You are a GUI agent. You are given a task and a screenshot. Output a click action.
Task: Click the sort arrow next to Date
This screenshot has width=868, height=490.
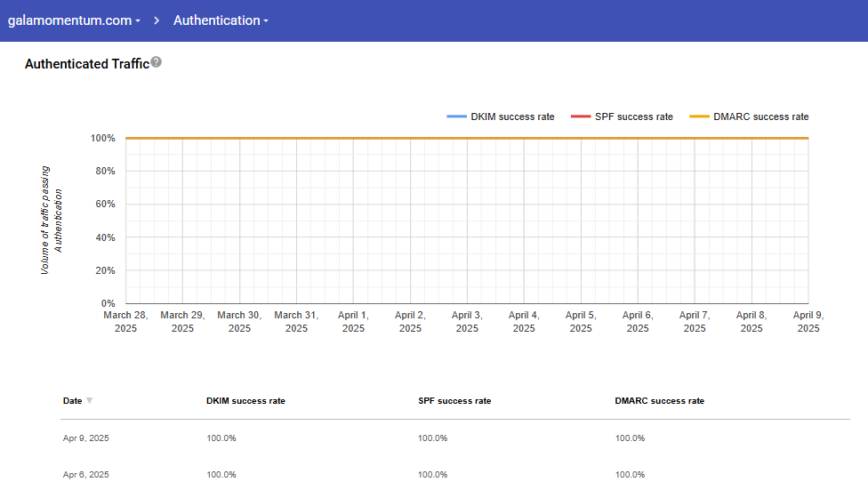[89, 401]
